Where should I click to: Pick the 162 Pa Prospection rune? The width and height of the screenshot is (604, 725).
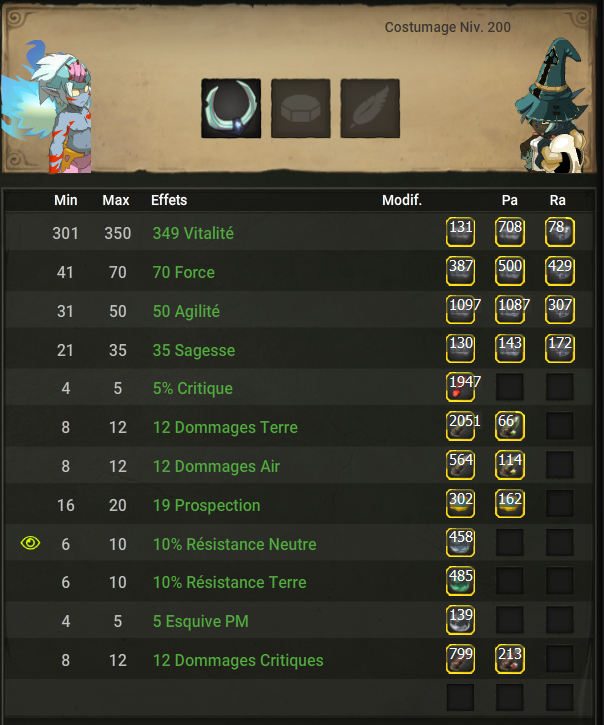[510, 504]
